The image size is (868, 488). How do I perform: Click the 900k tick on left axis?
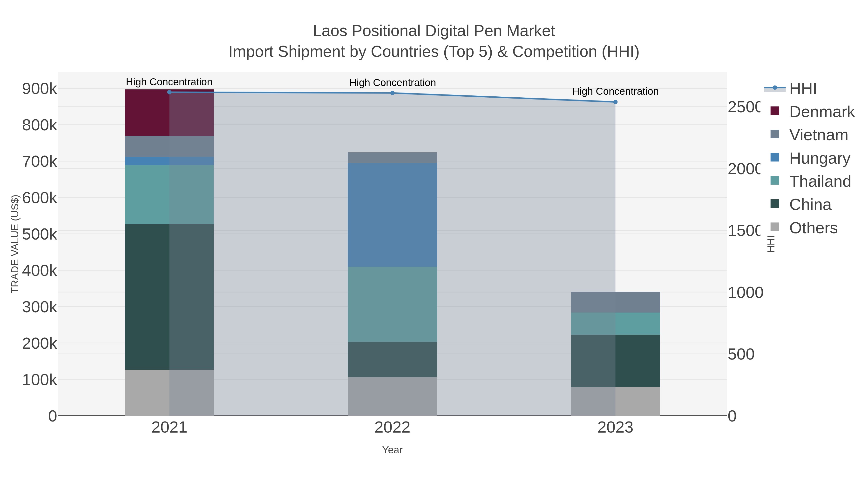coord(40,89)
